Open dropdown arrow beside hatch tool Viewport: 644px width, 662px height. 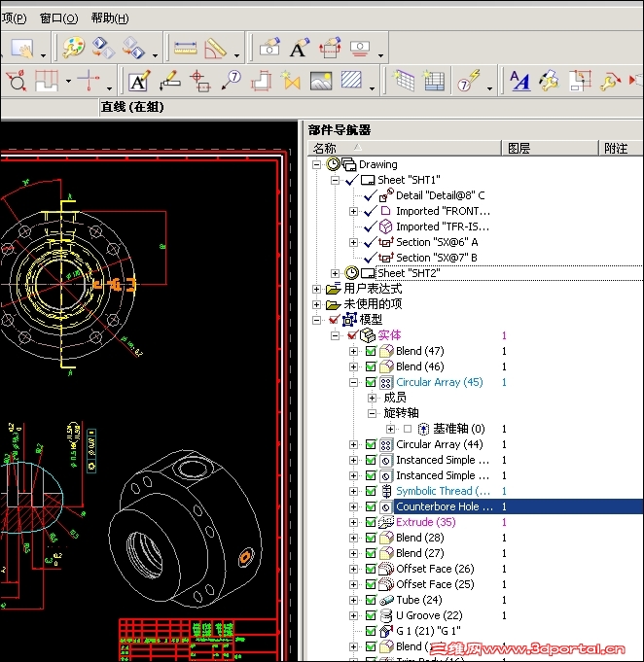point(372,87)
